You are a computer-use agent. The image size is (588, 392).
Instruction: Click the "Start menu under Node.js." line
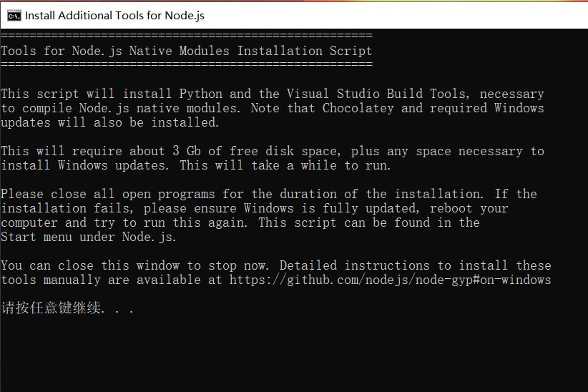(x=88, y=237)
